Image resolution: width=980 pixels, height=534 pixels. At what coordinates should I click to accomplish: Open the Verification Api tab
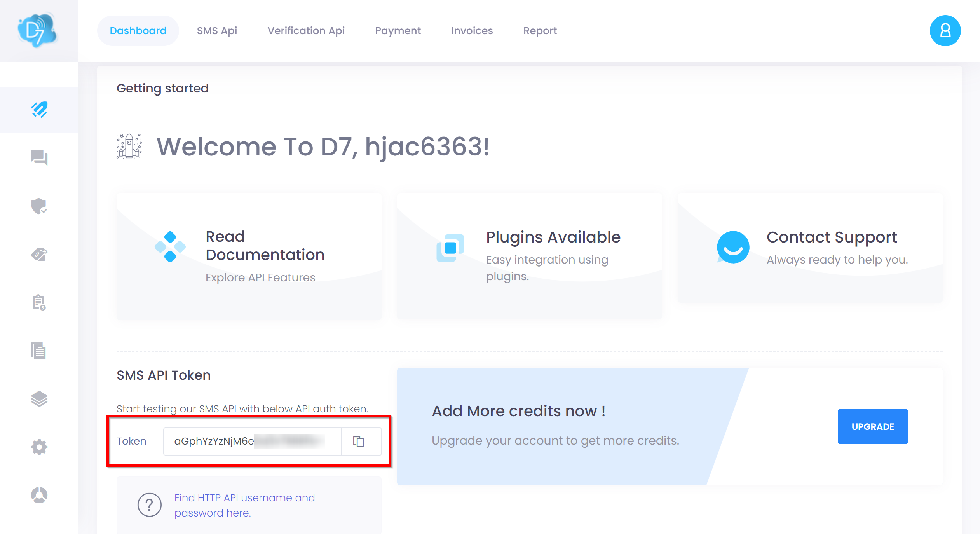click(x=306, y=31)
